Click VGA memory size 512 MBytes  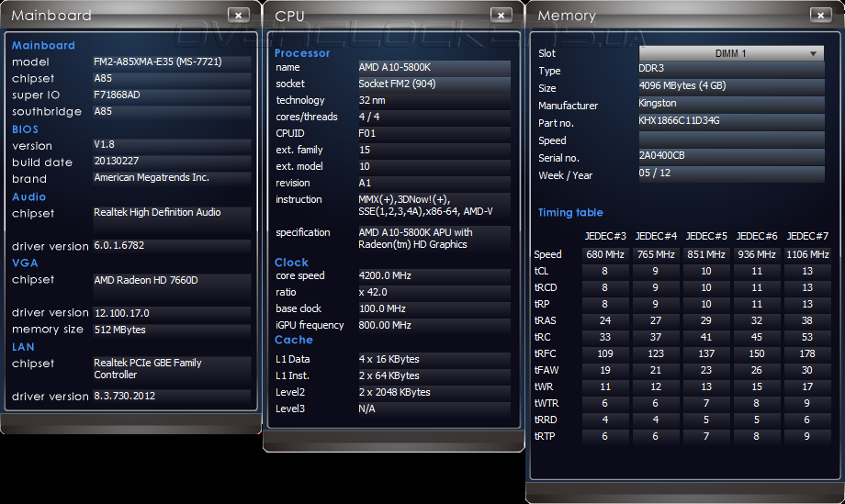click(x=172, y=330)
